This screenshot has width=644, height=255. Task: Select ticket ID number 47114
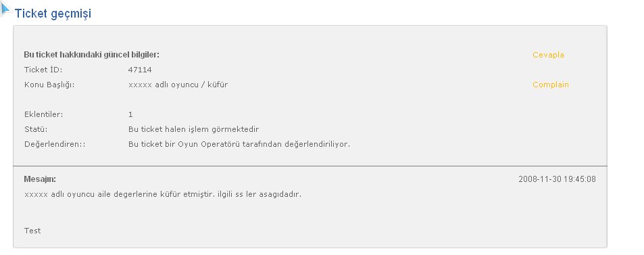(140, 70)
